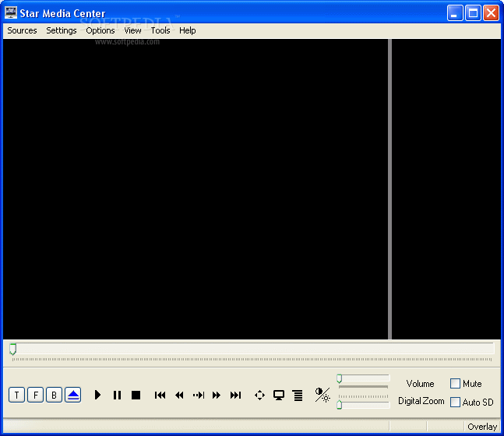The width and height of the screenshot is (504, 436).
Task: Open the Help menu
Action: pos(188,30)
